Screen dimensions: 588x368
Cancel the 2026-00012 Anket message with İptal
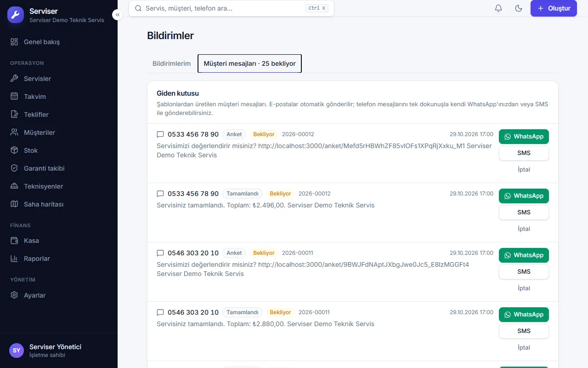pos(524,170)
